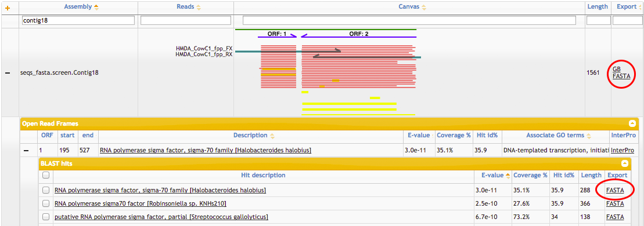Click the orange plus expand-all icon
Screen dimensions: 644x226
point(7,8)
